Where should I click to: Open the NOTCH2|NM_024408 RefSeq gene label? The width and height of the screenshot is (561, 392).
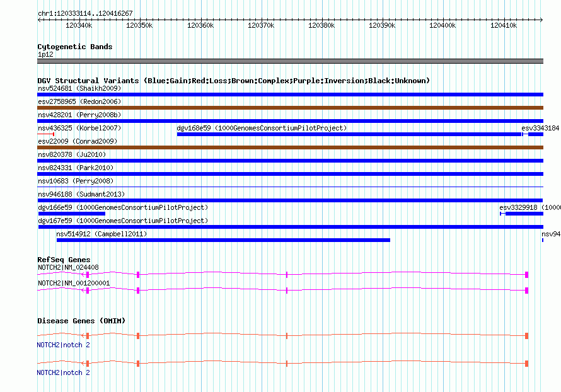click(x=67, y=267)
